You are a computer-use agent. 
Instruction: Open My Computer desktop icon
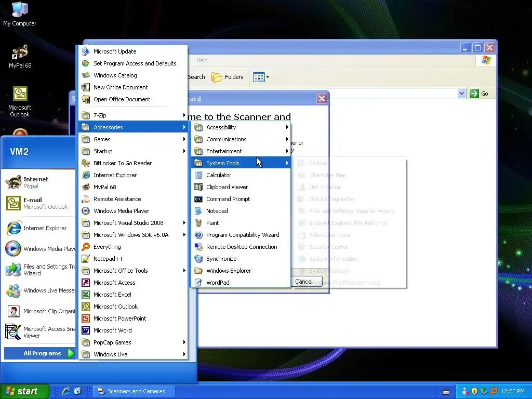[20, 14]
